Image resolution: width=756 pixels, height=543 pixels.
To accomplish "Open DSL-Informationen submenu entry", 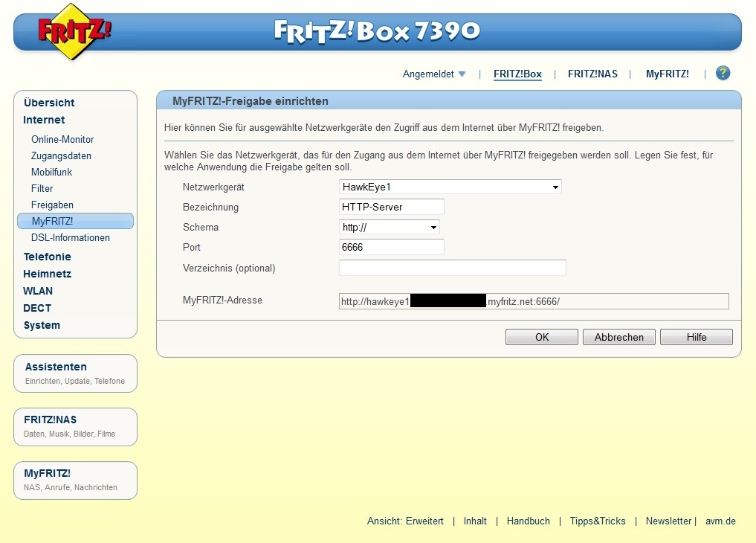I will (x=71, y=238).
